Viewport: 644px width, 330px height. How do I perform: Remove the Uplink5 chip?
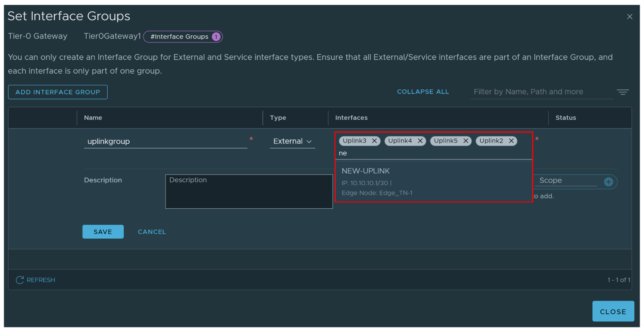pyautogui.click(x=465, y=141)
